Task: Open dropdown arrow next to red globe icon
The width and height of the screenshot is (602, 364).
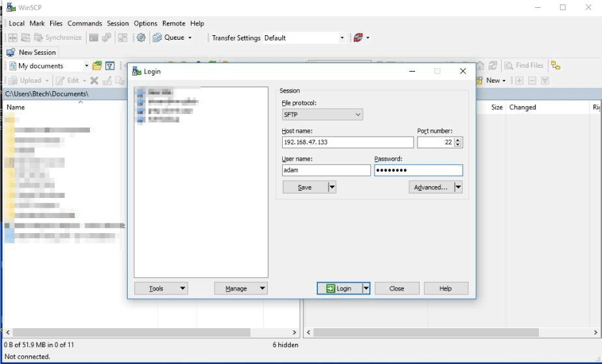Action: tap(368, 38)
